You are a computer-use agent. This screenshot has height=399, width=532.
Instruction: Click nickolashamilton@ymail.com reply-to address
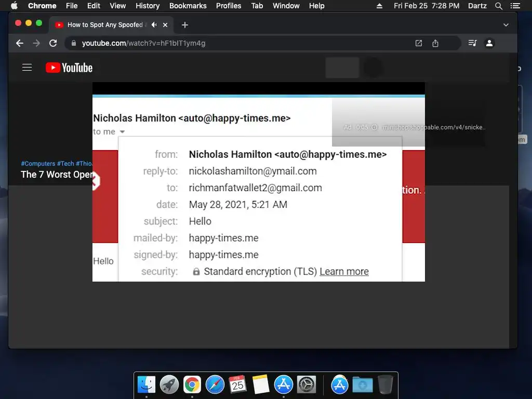[x=253, y=171]
